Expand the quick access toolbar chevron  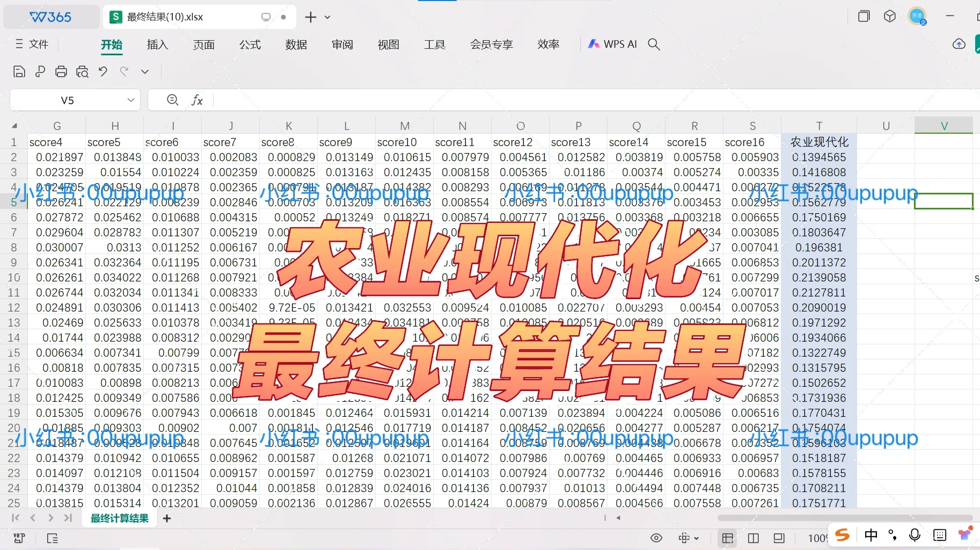[x=145, y=71]
